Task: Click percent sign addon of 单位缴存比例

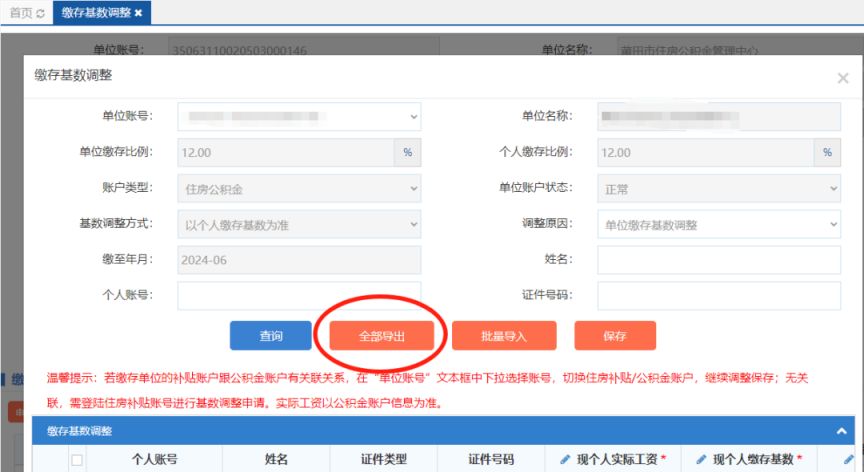Action: coord(408,153)
